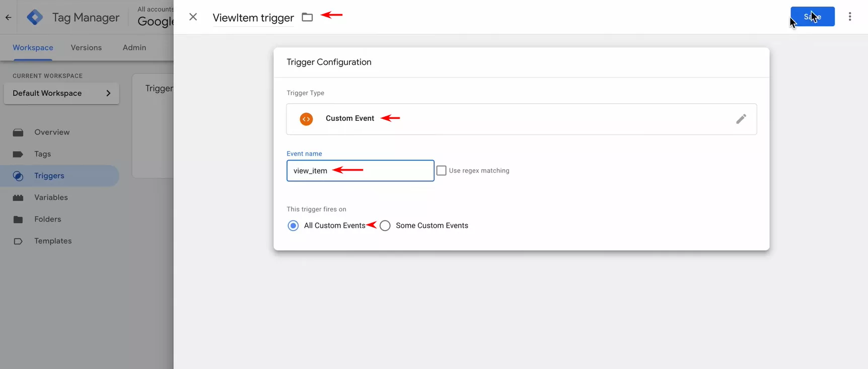Switch to the Admin tab
Image resolution: width=868 pixels, height=369 pixels.
pyautogui.click(x=134, y=47)
